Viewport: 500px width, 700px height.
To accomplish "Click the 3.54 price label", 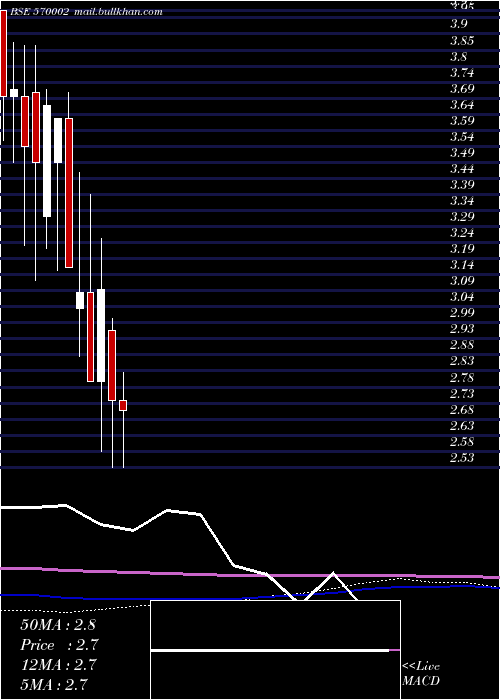I will [462, 137].
